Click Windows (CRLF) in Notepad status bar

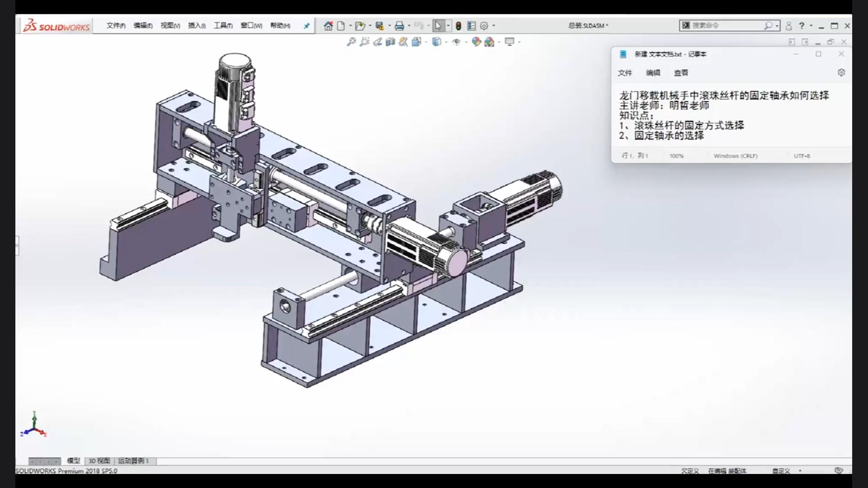736,156
